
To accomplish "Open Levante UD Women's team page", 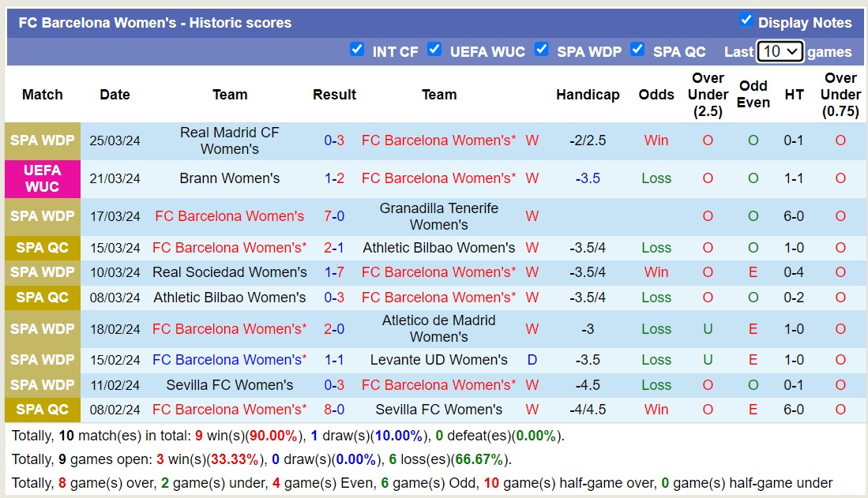I will coord(439,360).
